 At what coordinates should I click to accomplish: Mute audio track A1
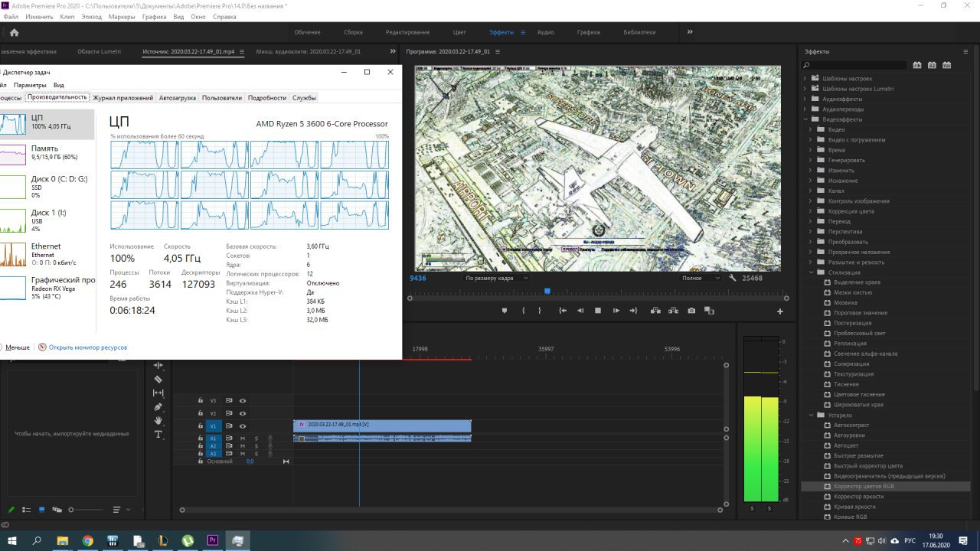click(x=243, y=439)
